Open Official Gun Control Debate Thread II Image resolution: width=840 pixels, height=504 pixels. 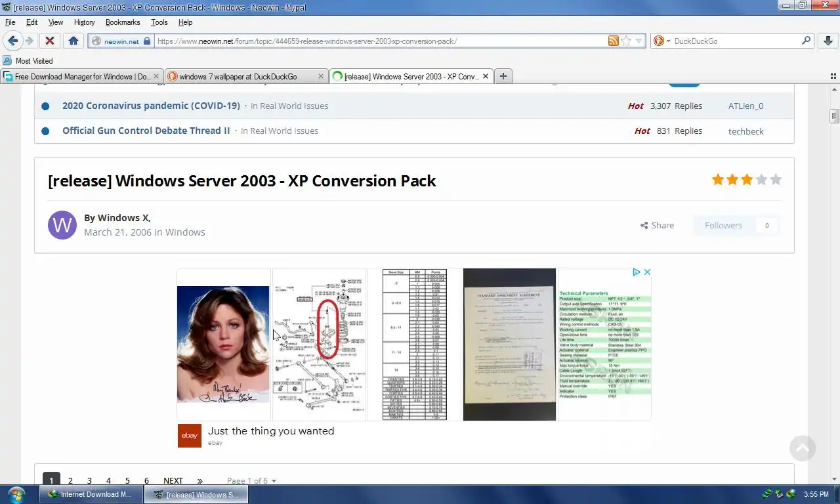[146, 131]
